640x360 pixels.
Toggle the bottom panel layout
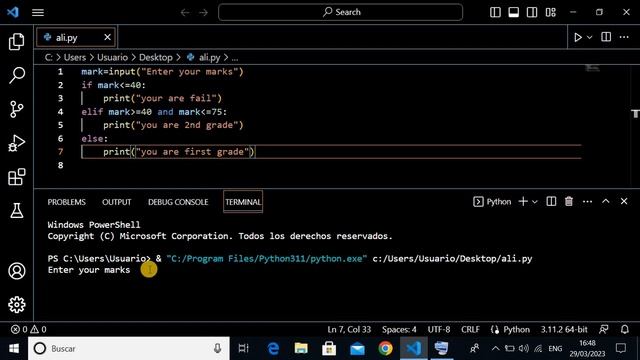(x=513, y=12)
